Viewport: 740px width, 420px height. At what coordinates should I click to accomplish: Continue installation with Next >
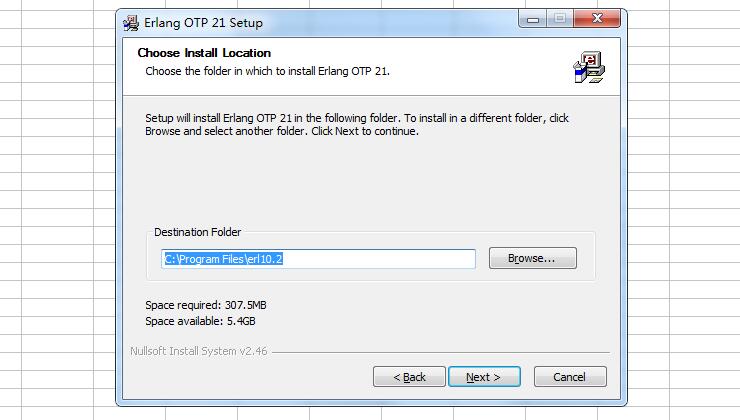(484, 377)
